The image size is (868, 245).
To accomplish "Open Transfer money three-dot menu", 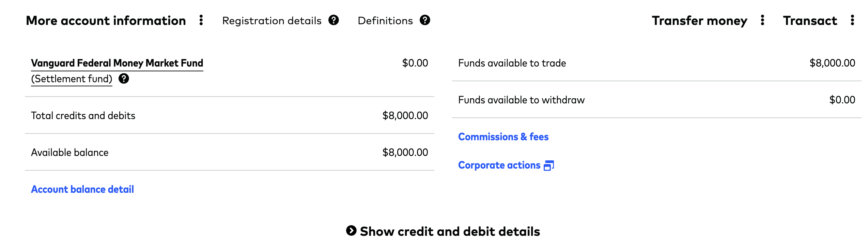I will pyautogui.click(x=762, y=20).
